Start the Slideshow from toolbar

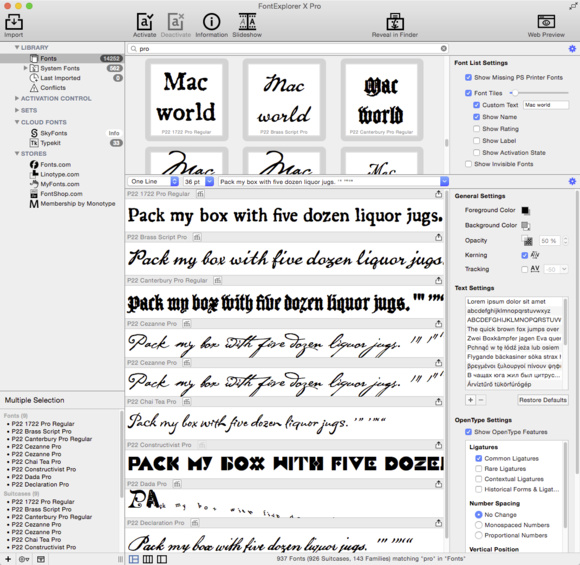[247, 22]
